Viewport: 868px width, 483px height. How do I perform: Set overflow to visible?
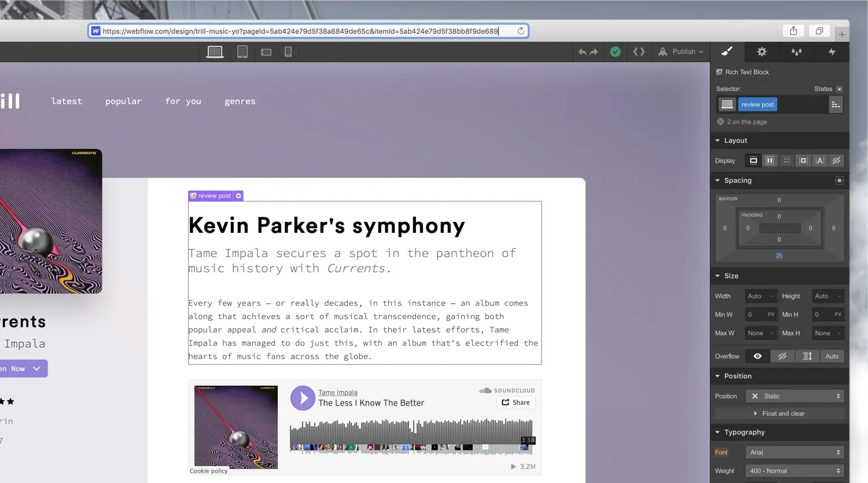coord(757,356)
